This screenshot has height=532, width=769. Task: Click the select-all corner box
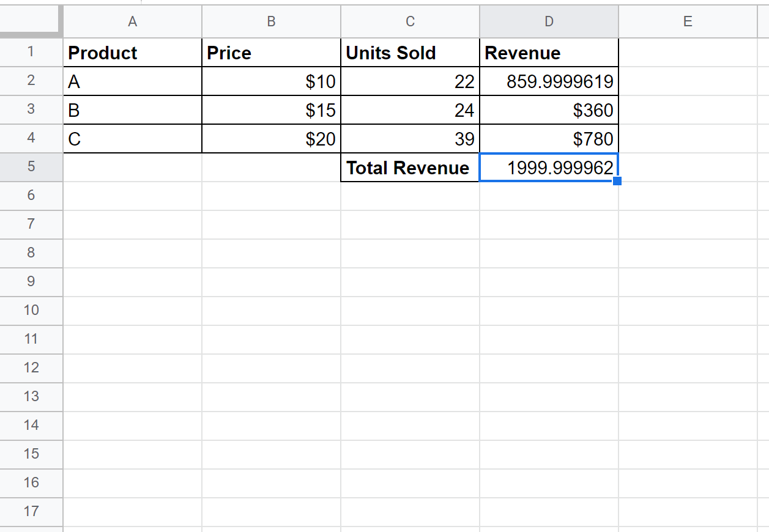(31, 21)
